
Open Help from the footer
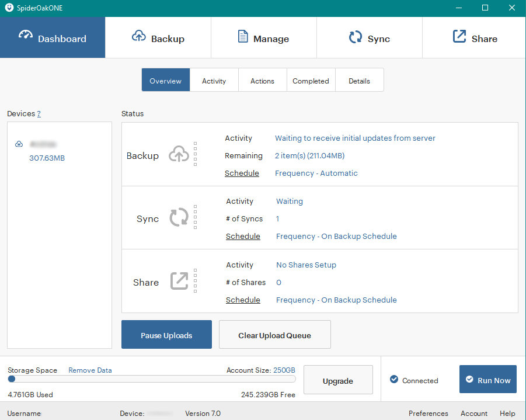(507, 414)
